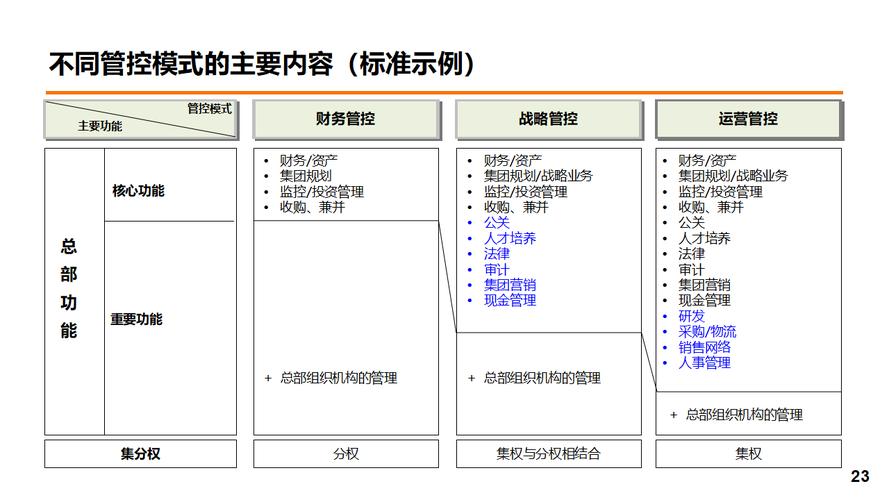This screenshot has height=500, width=889.
Task: Select 集团规划 in the 财务管控 column
Action: [306, 176]
